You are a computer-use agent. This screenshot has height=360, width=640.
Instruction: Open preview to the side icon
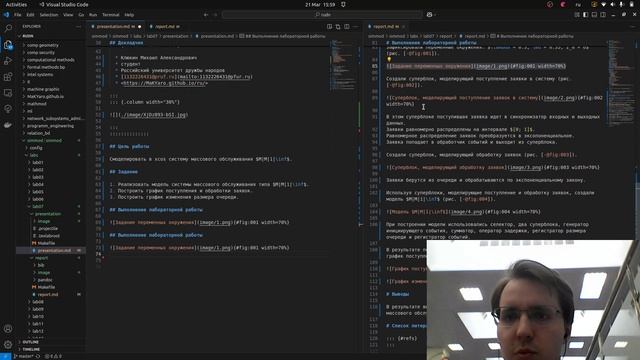[329, 27]
